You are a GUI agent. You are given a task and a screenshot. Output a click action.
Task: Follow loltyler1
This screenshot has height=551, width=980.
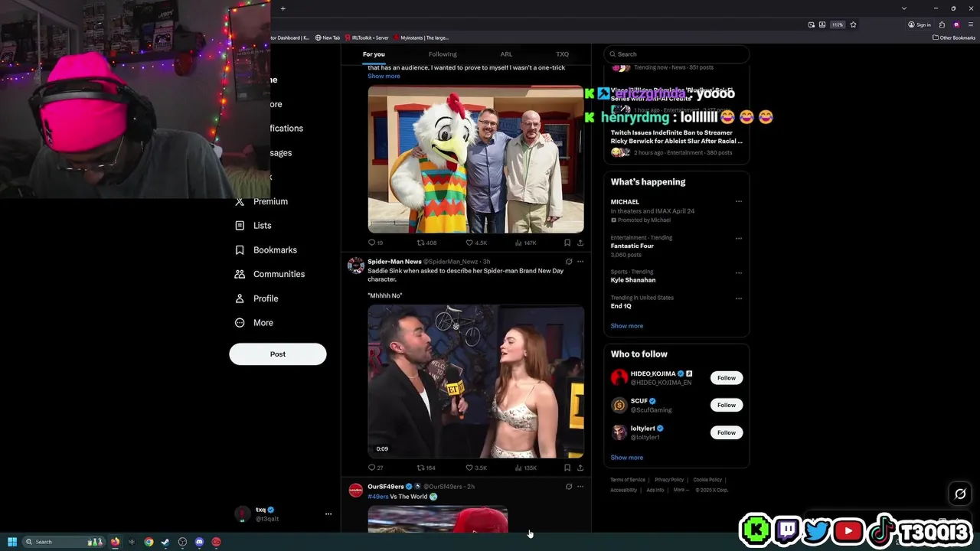pyautogui.click(x=727, y=432)
